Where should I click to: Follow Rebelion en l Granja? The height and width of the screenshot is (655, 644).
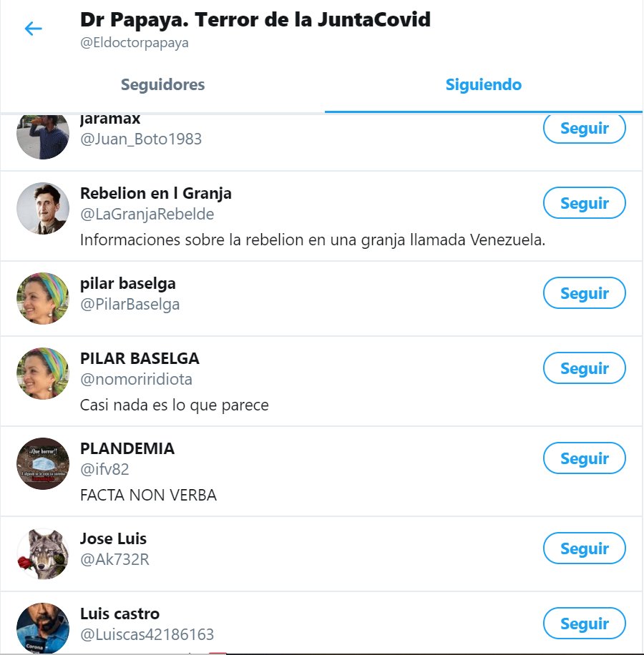pyautogui.click(x=584, y=203)
